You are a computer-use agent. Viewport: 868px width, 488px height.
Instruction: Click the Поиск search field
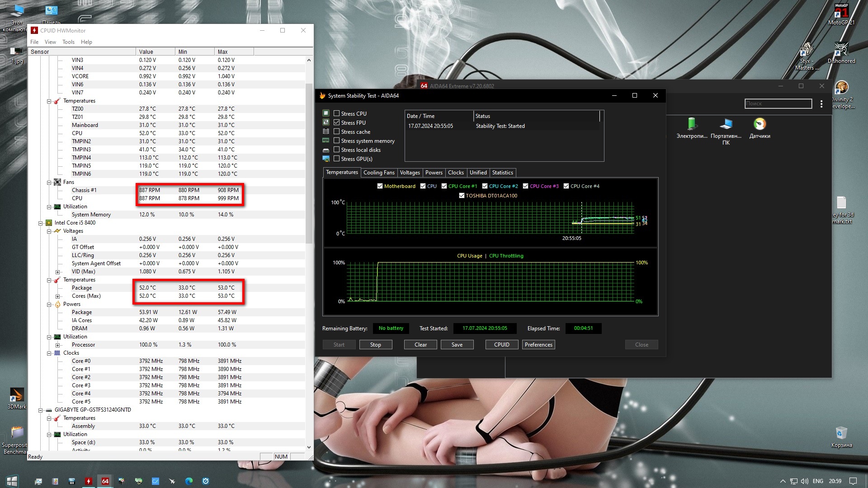(x=778, y=104)
